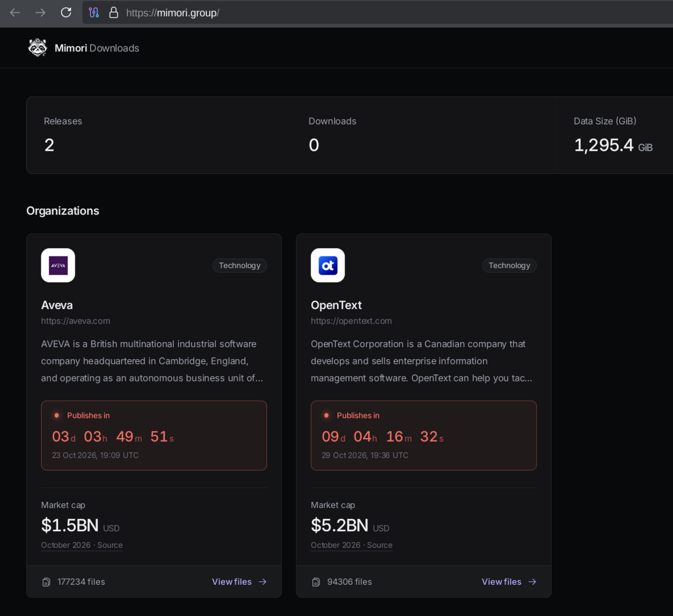
Task: Open the Aveva logo thumbnail
Action: click(x=58, y=265)
